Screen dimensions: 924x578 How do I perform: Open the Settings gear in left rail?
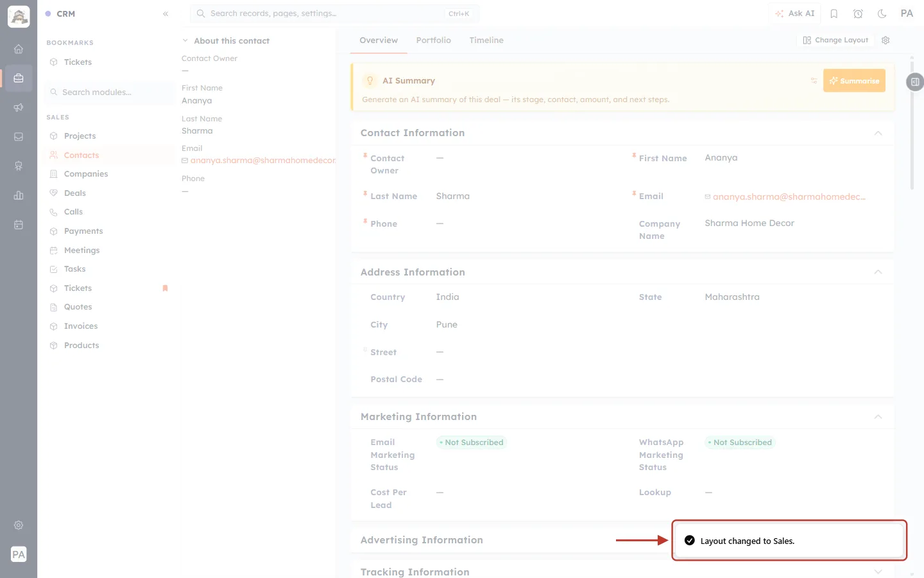19,525
